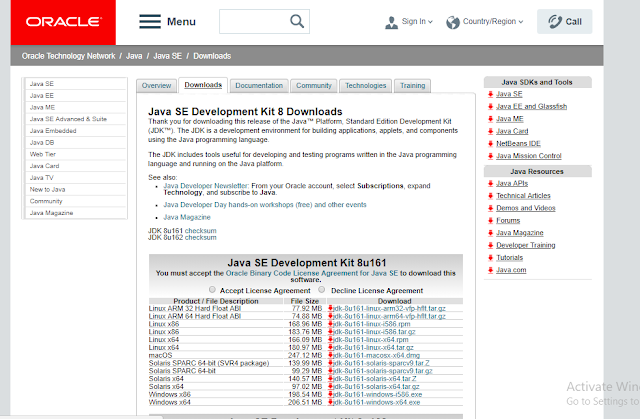The height and width of the screenshot is (419, 640).
Task: Switch to the Technologies tab
Action: [365, 86]
